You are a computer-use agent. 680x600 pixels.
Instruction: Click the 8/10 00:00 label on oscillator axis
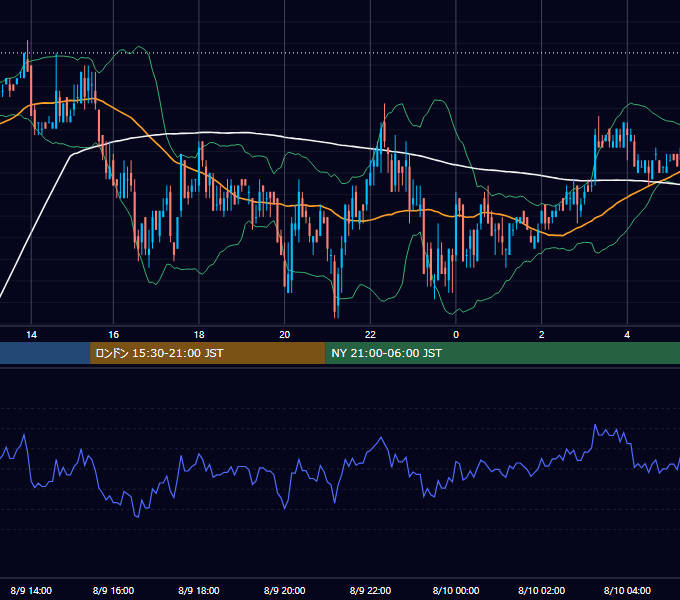[x=456, y=590]
